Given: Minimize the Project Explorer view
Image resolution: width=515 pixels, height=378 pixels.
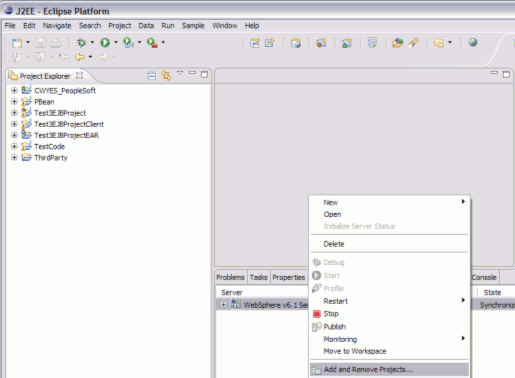Looking at the screenshot, I should [192, 72].
